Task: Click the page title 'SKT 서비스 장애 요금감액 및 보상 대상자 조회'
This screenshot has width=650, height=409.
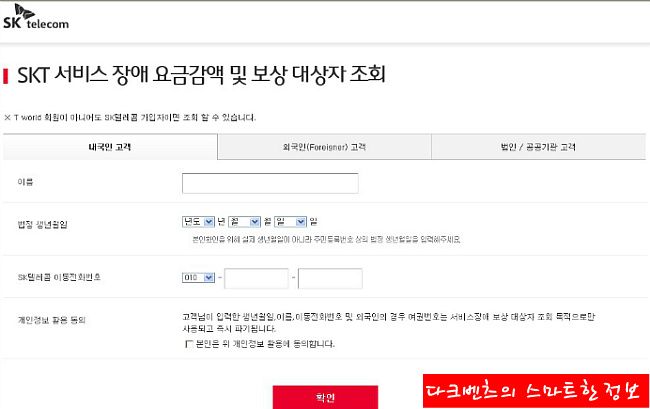Action: pyautogui.click(x=201, y=75)
